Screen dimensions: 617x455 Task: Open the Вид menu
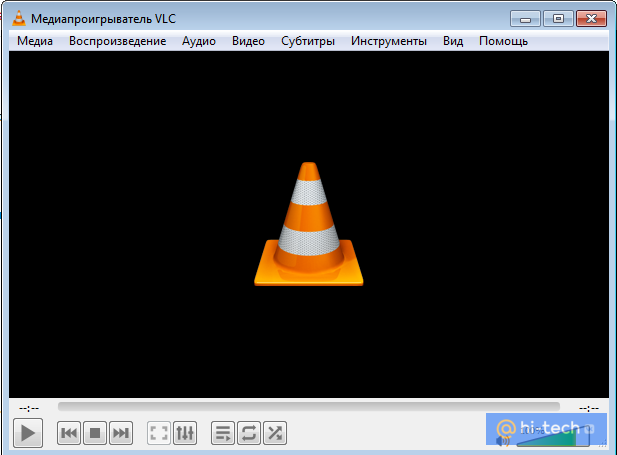click(x=453, y=41)
